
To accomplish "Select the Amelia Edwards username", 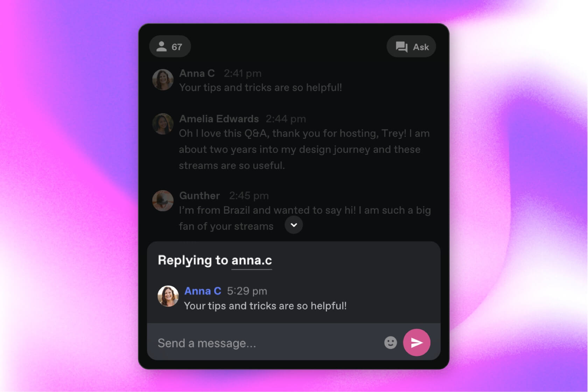I will click(219, 119).
